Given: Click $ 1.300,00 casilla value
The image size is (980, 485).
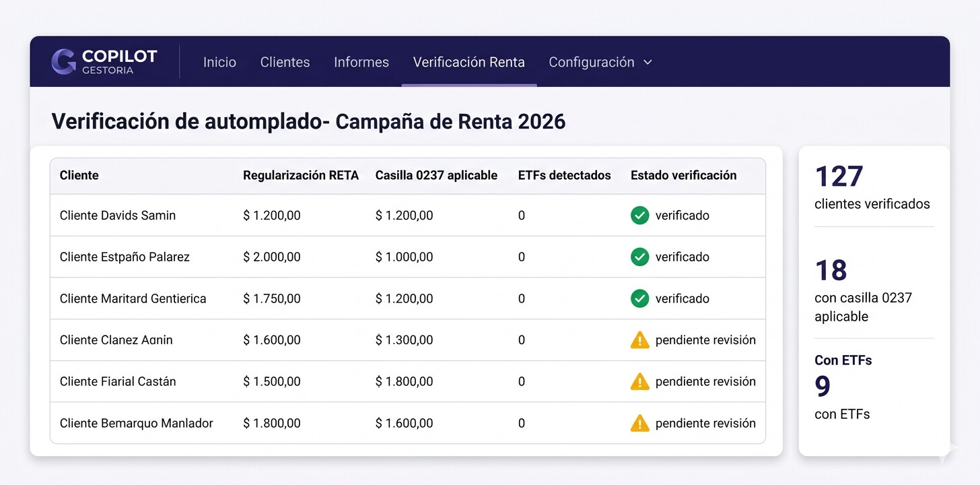Looking at the screenshot, I should click(x=405, y=340).
